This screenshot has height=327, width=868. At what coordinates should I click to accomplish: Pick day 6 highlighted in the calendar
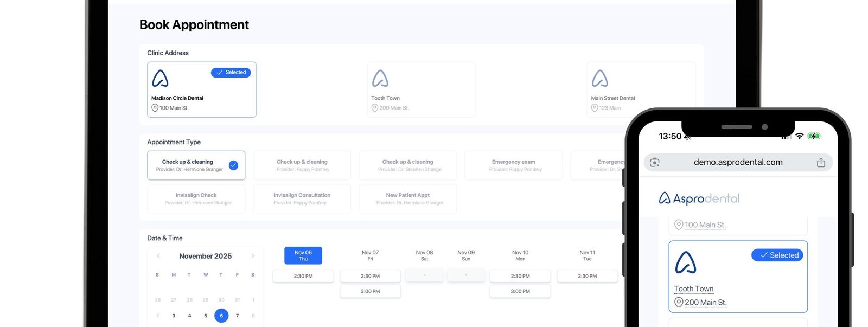(221, 316)
